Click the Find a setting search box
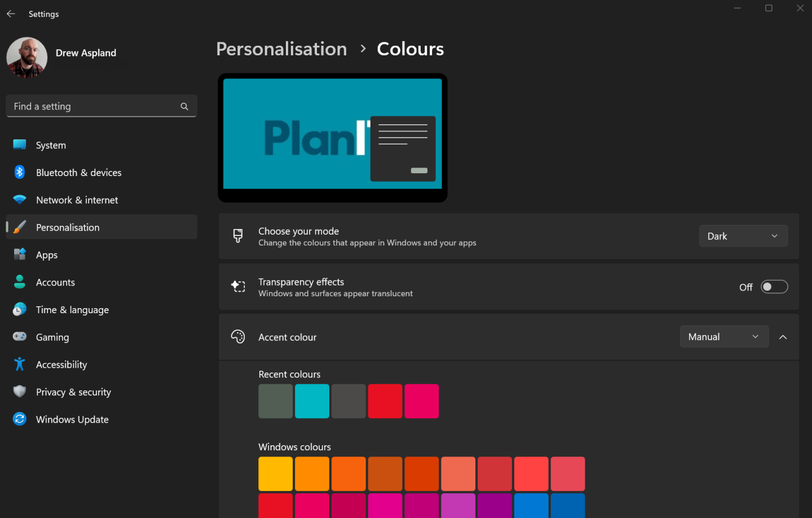Image resolution: width=812 pixels, height=518 pixels. [x=101, y=106]
